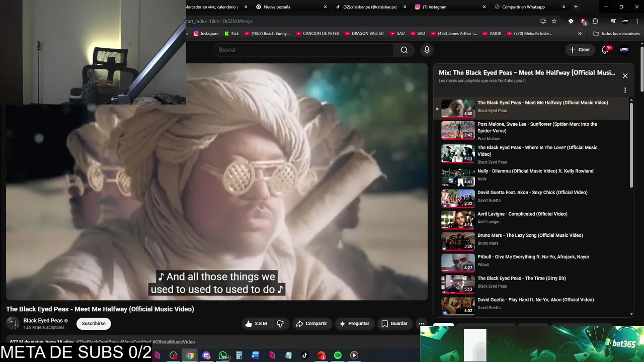644x362 pixels.
Task: Click the YouTube search magnifier button
Action: tap(404, 50)
